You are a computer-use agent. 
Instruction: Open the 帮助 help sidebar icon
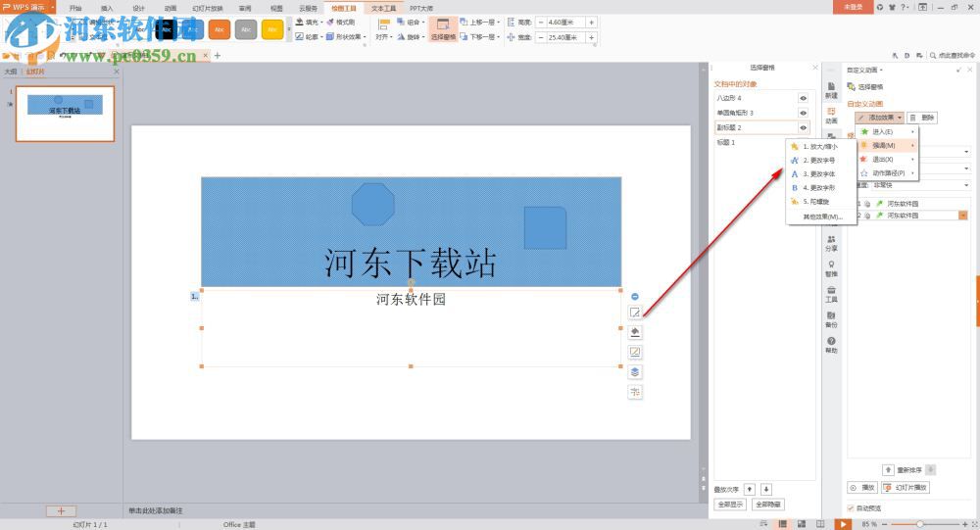point(831,345)
